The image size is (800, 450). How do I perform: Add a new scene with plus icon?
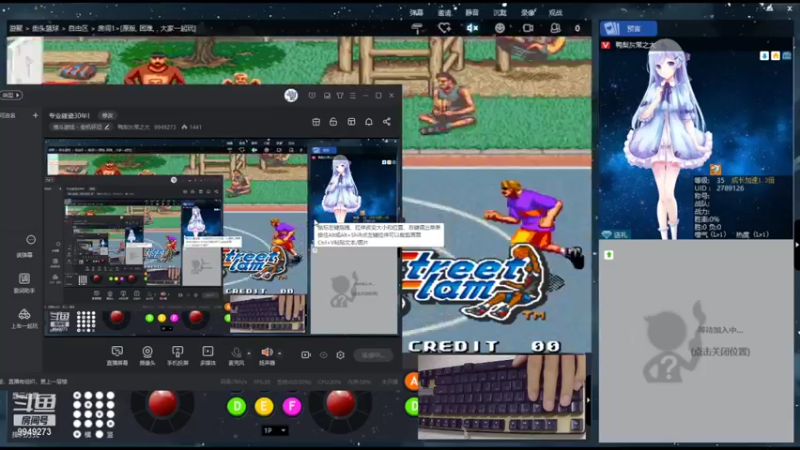(x=35, y=115)
